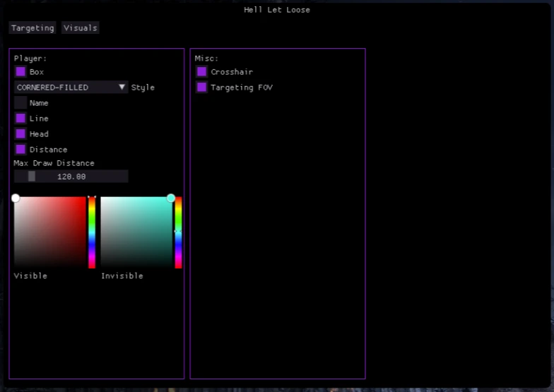
Task: Pick a color in the Invisible saturation square
Action: pos(136,232)
